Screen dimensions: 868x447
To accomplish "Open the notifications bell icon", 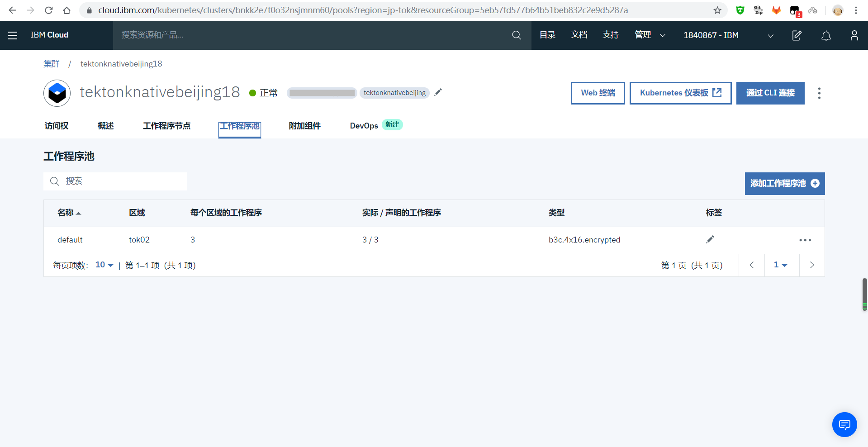I will point(826,35).
